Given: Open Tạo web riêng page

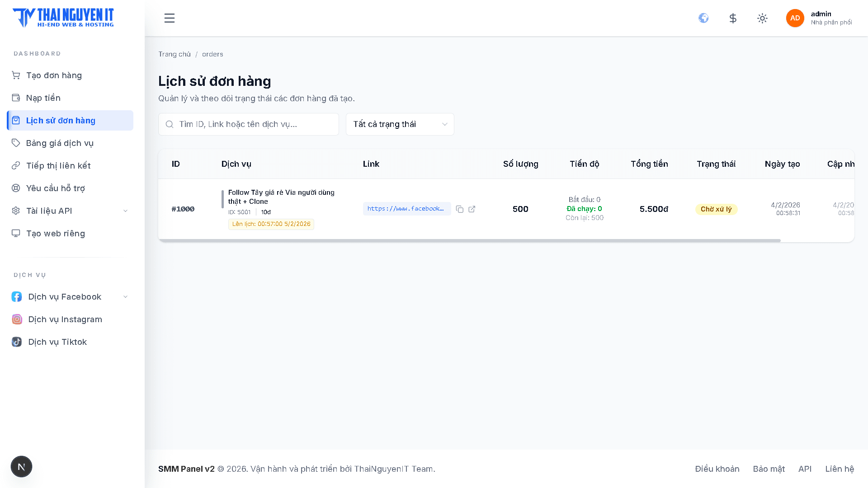Looking at the screenshot, I should click(70, 233).
